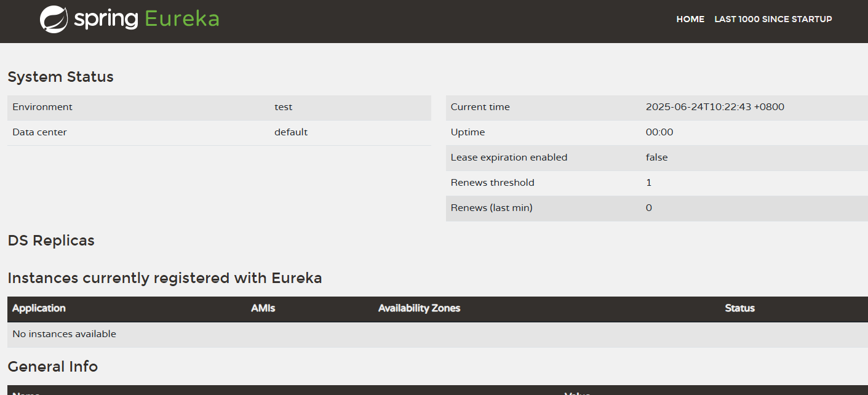The height and width of the screenshot is (395, 868).
Task: Select the timestamp 2025-06-24T10:22:43 +0800
Action: [x=715, y=107]
